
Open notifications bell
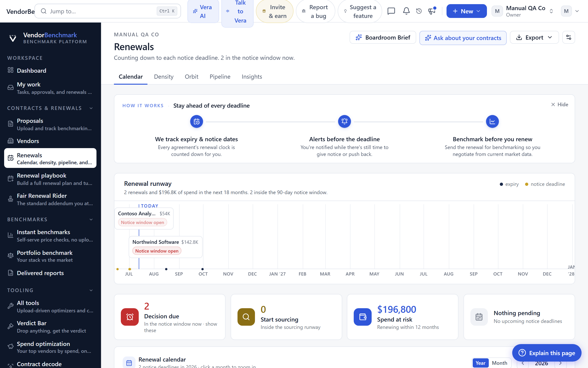point(406,11)
